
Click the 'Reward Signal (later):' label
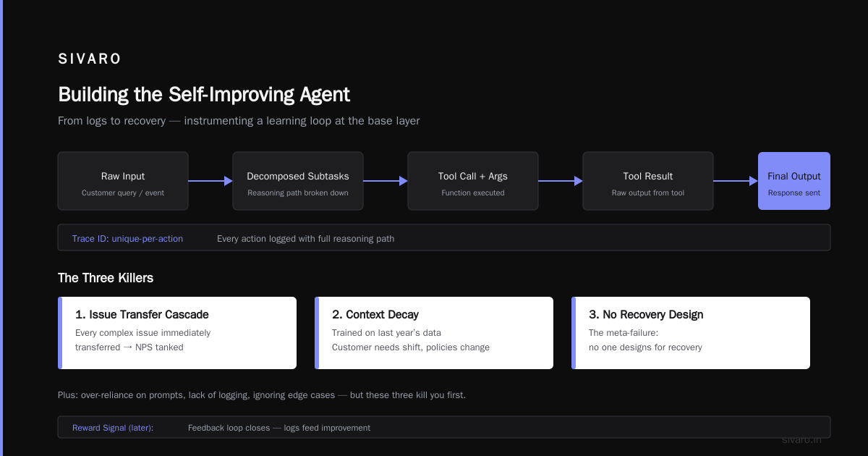tap(113, 428)
